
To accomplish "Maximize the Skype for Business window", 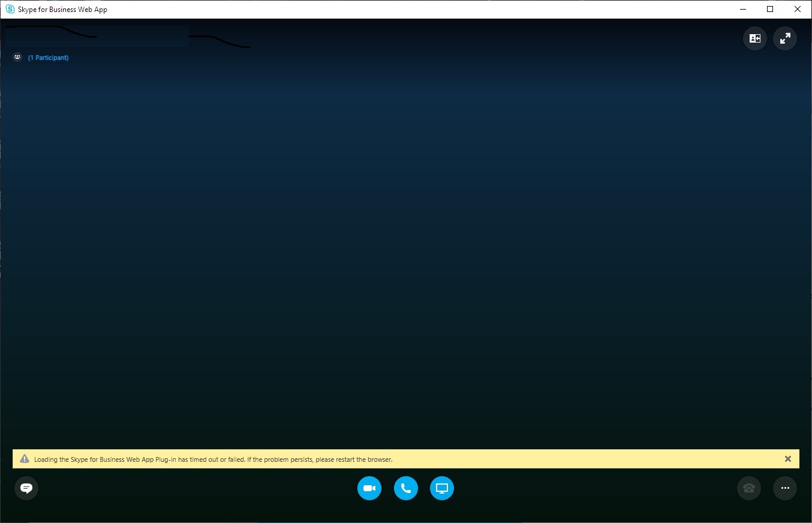I will pyautogui.click(x=770, y=10).
